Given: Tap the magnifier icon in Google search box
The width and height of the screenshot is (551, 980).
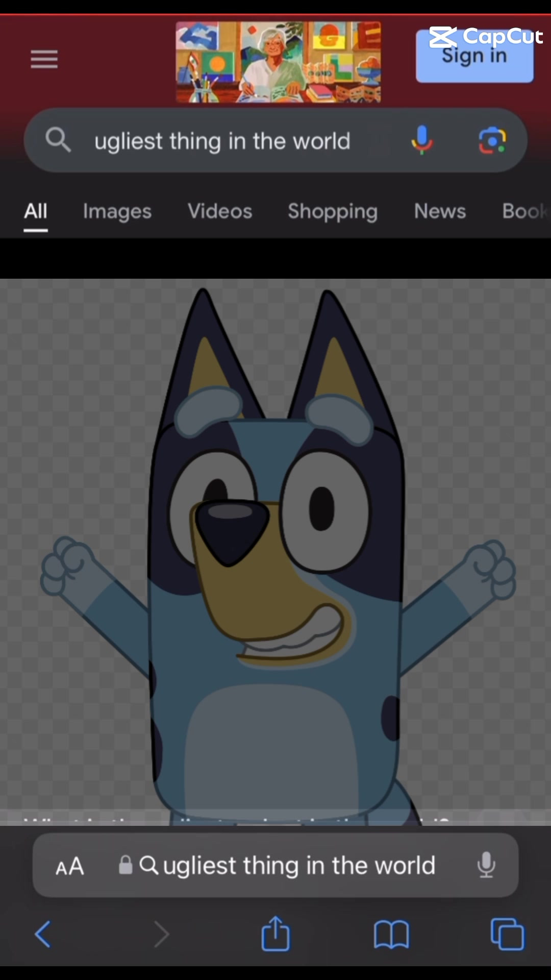Looking at the screenshot, I should coord(58,140).
